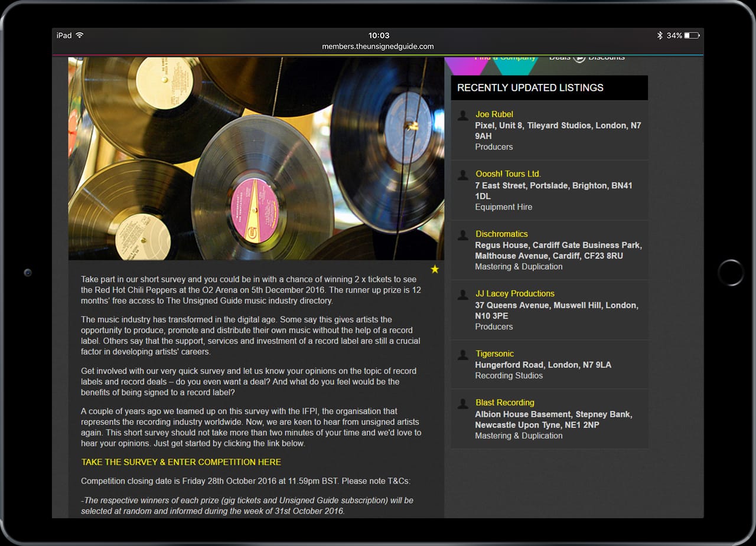Click the Pixel, Unit 8, Tileyard Studios address
The height and width of the screenshot is (546, 756).
click(558, 130)
